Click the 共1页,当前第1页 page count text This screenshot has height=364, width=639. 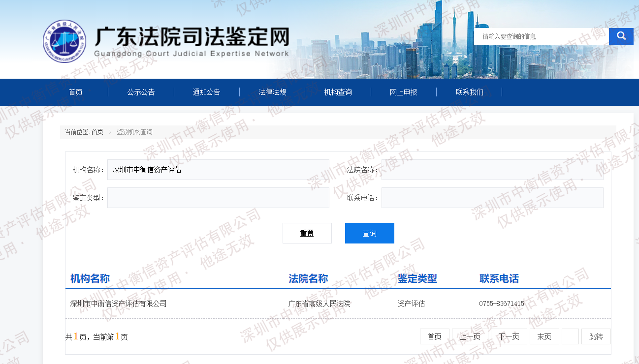point(96,336)
